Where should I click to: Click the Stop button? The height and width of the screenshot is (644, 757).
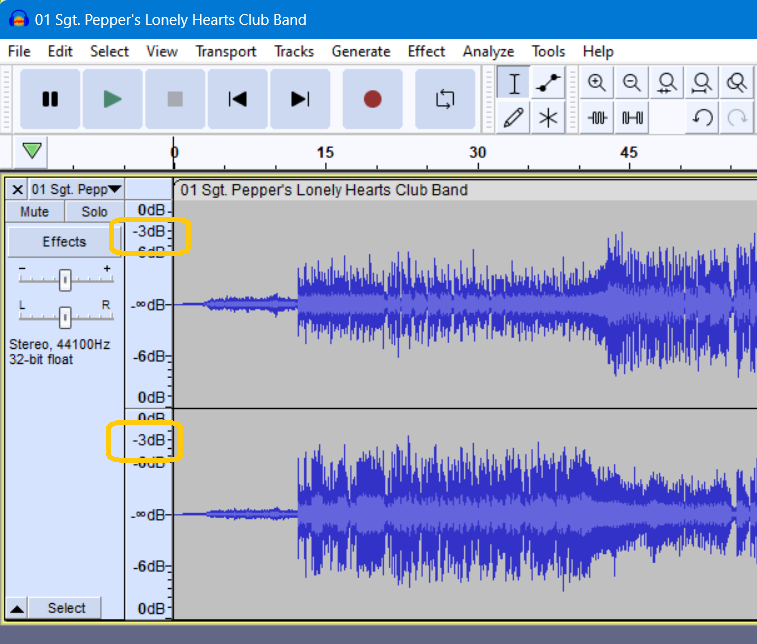(175, 99)
